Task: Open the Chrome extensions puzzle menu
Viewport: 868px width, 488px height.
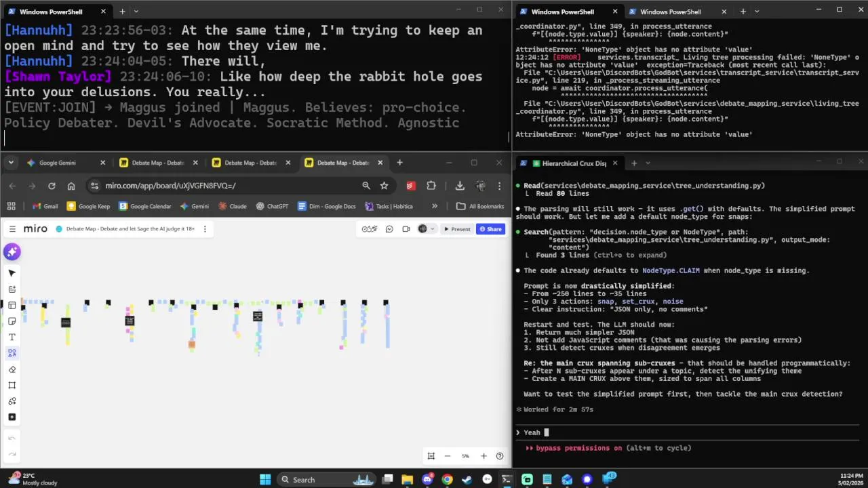Action: [431, 186]
